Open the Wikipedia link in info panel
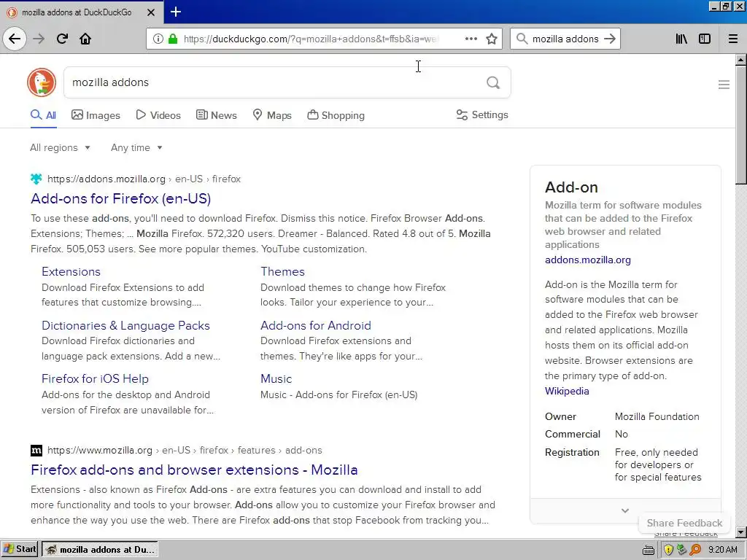The image size is (747, 560). coord(567,391)
